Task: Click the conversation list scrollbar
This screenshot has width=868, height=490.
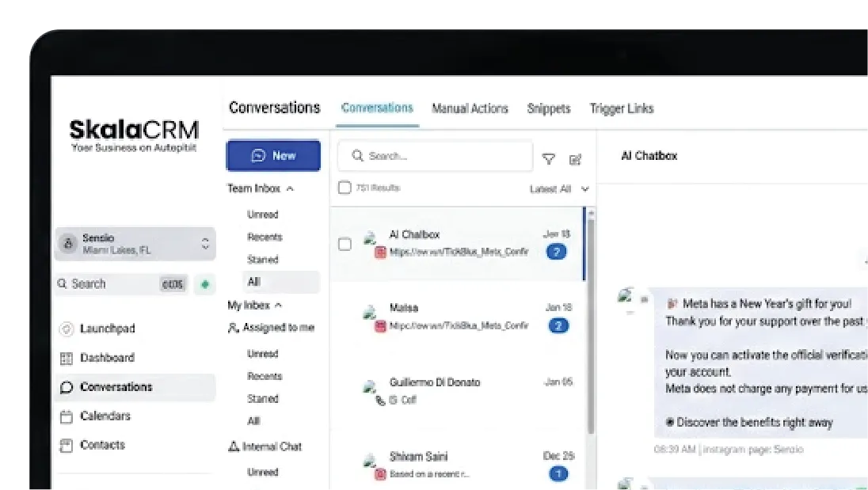Action: (591, 326)
